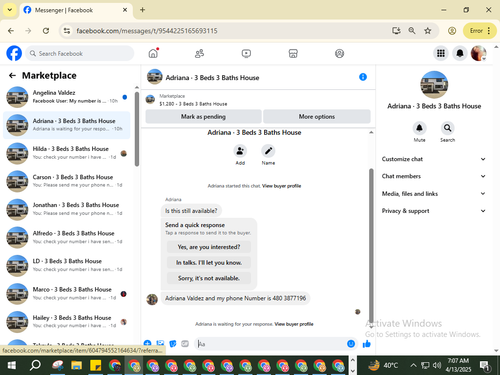
Task: Expand Customize chat section
Action: click(x=434, y=159)
